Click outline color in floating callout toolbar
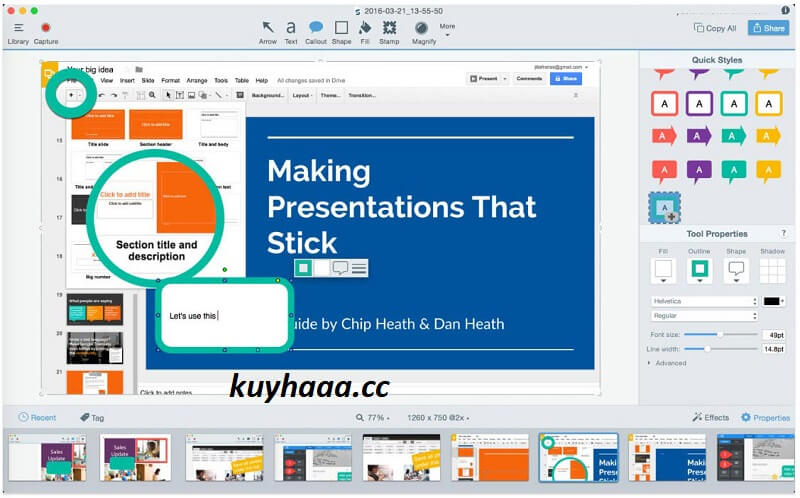Viewport: 800px width, 498px height. pyautogui.click(x=304, y=268)
